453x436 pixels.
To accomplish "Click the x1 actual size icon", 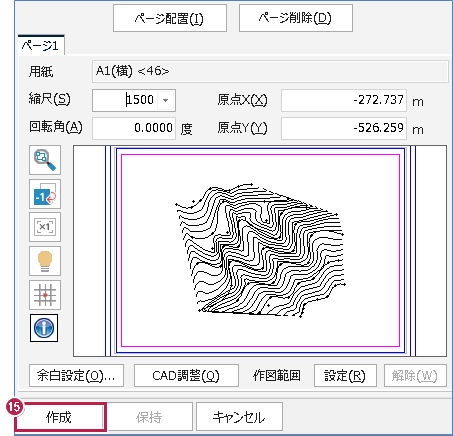I will [x=45, y=227].
